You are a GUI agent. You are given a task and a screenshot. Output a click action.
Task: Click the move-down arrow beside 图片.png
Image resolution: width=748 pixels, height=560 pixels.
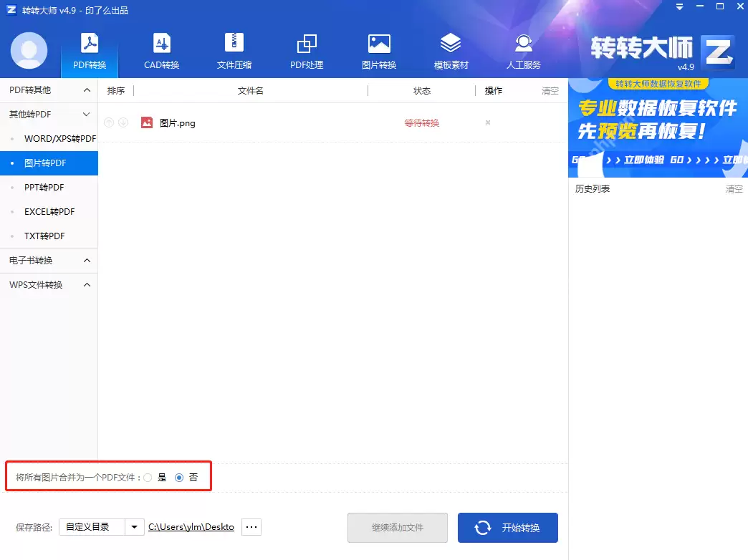point(122,122)
